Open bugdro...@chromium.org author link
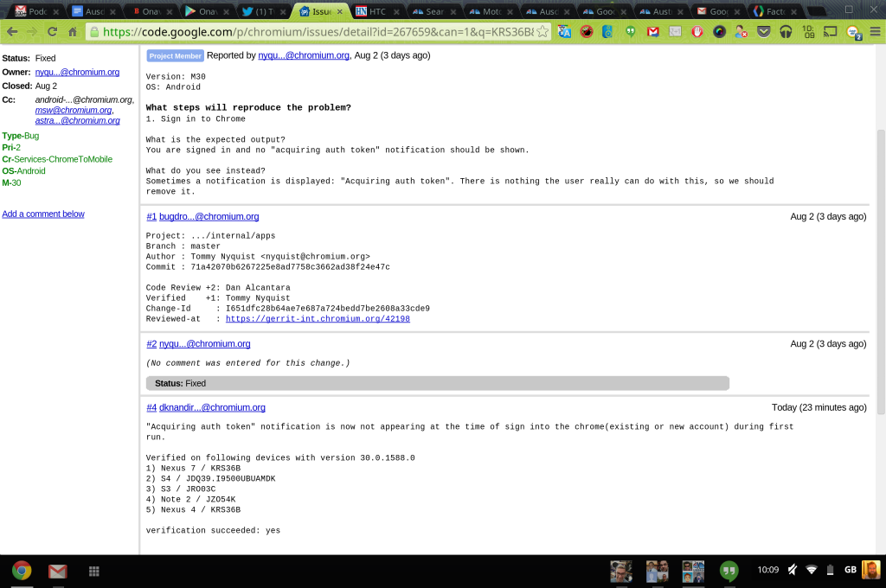This screenshot has height=588, width=886. pyautogui.click(x=209, y=216)
